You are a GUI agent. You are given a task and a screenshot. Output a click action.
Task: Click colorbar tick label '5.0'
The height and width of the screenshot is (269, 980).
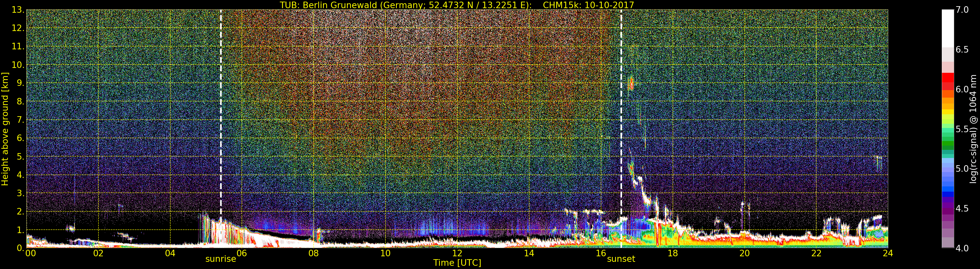pos(962,168)
